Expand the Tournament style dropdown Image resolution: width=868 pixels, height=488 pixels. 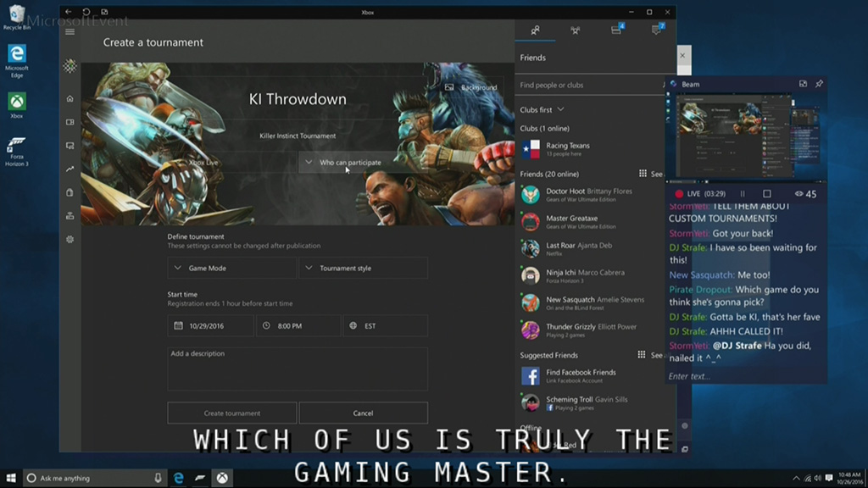363,268
